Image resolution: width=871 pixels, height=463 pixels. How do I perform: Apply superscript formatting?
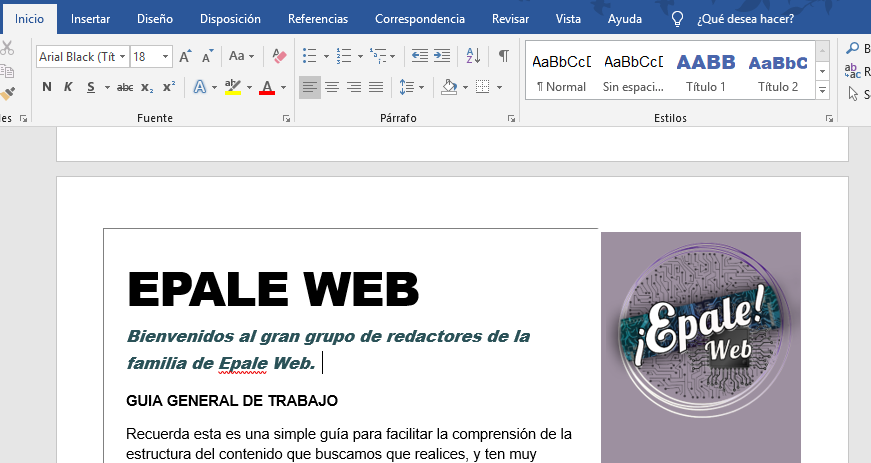(x=169, y=87)
